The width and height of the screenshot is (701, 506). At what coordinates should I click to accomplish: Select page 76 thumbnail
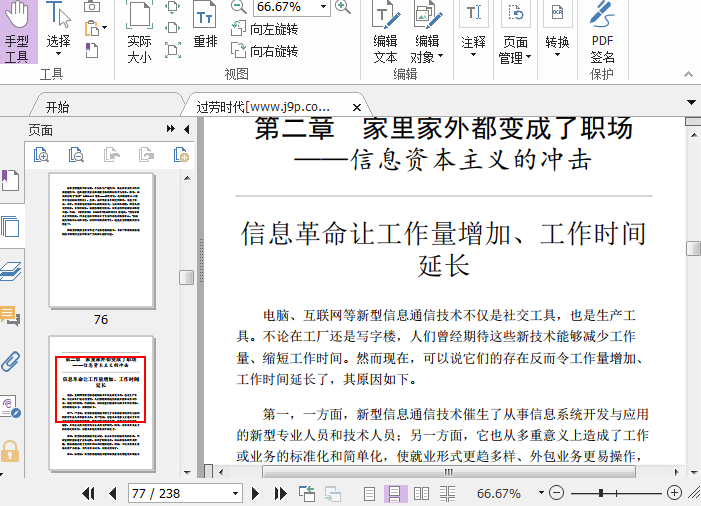pyautogui.click(x=101, y=240)
